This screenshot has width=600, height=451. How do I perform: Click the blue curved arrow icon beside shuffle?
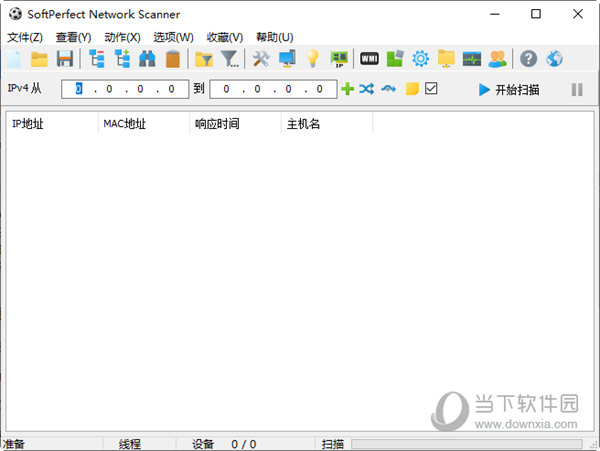pos(388,89)
